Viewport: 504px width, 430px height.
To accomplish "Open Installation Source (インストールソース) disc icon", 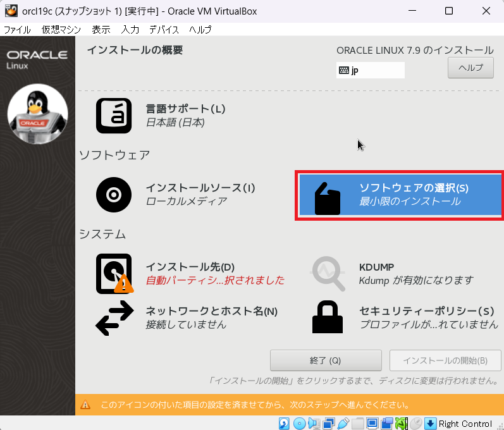I will coord(114,195).
